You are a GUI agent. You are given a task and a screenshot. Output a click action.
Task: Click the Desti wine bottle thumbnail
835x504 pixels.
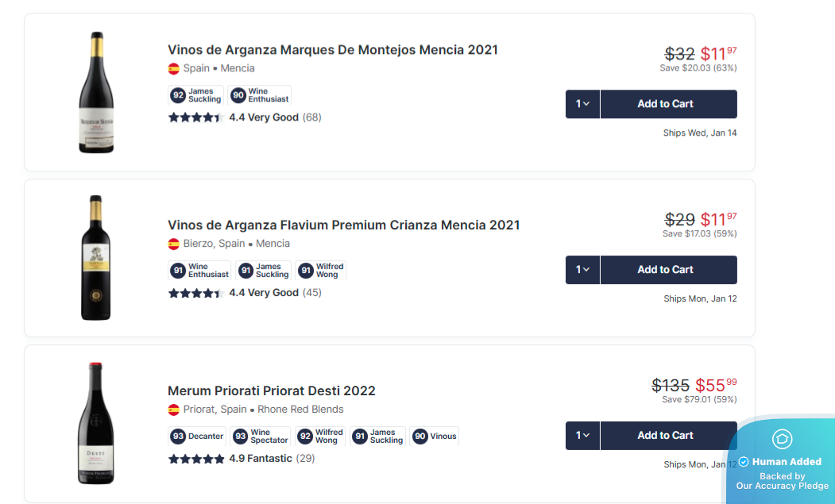point(95,423)
